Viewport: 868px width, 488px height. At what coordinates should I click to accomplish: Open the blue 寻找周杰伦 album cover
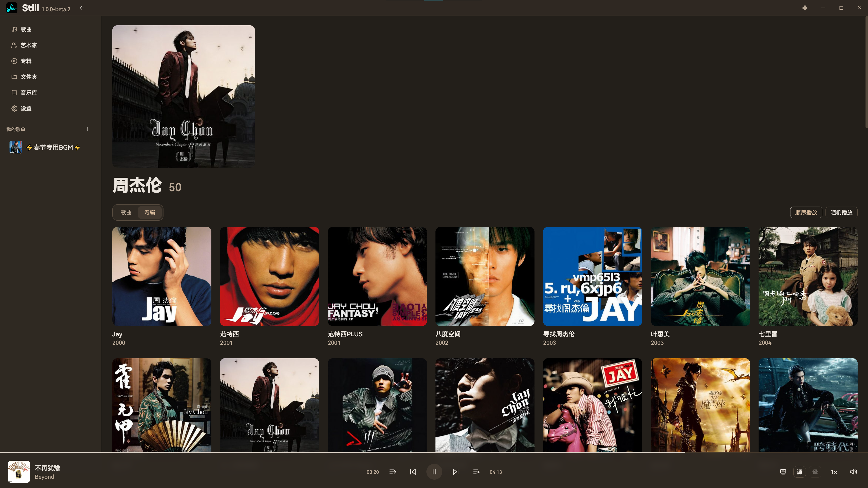click(592, 276)
